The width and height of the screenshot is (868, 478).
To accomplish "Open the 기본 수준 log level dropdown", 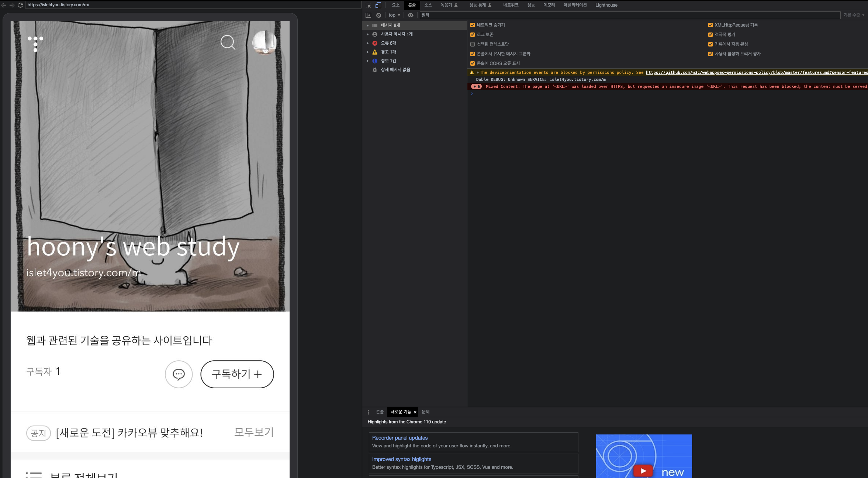I will coord(854,15).
